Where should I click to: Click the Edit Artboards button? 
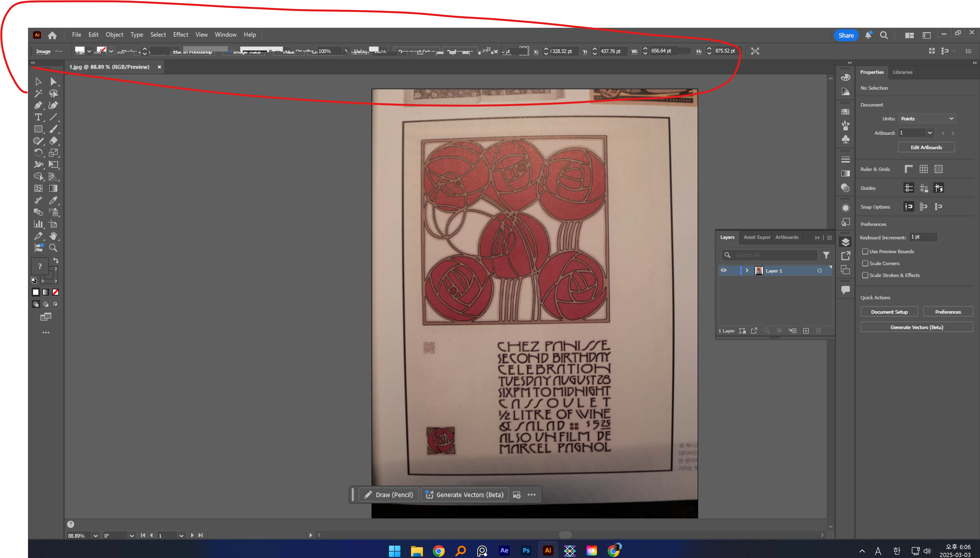pyautogui.click(x=926, y=147)
